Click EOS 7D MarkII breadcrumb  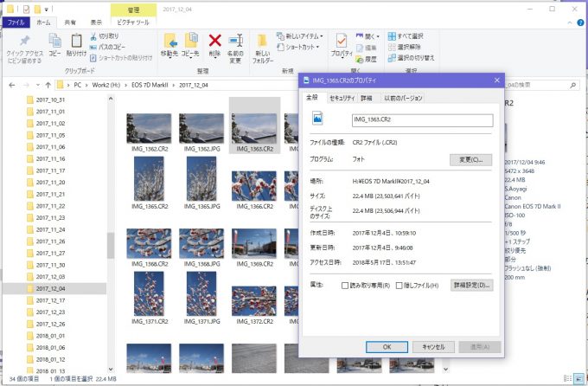pos(150,85)
